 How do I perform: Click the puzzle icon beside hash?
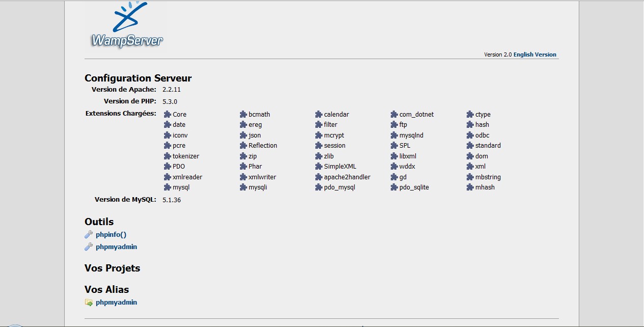click(x=471, y=125)
